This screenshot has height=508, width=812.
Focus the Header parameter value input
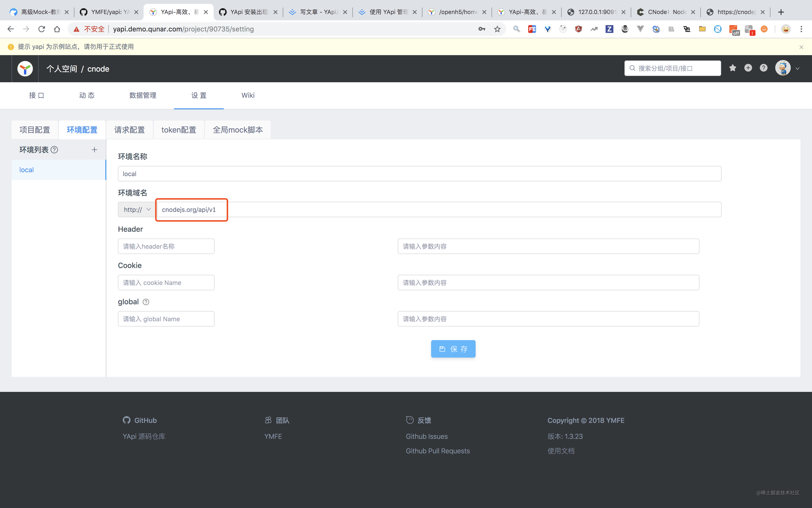point(548,246)
